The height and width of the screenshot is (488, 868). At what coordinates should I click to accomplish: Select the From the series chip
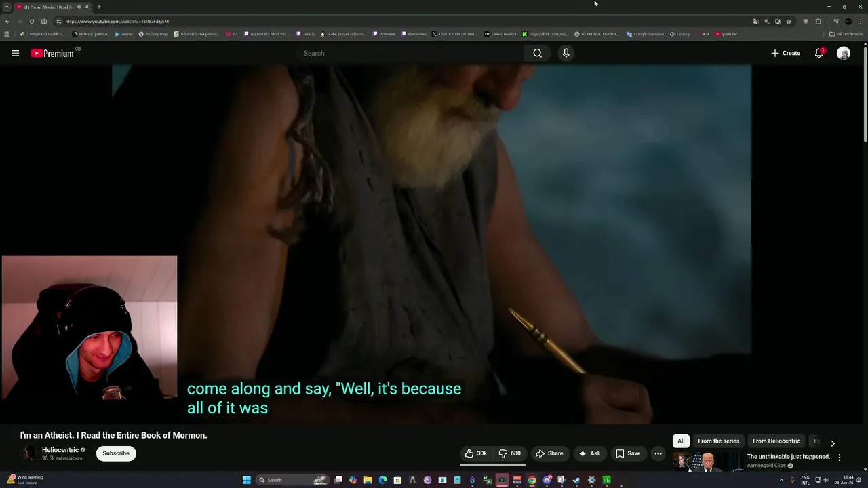coord(718,441)
